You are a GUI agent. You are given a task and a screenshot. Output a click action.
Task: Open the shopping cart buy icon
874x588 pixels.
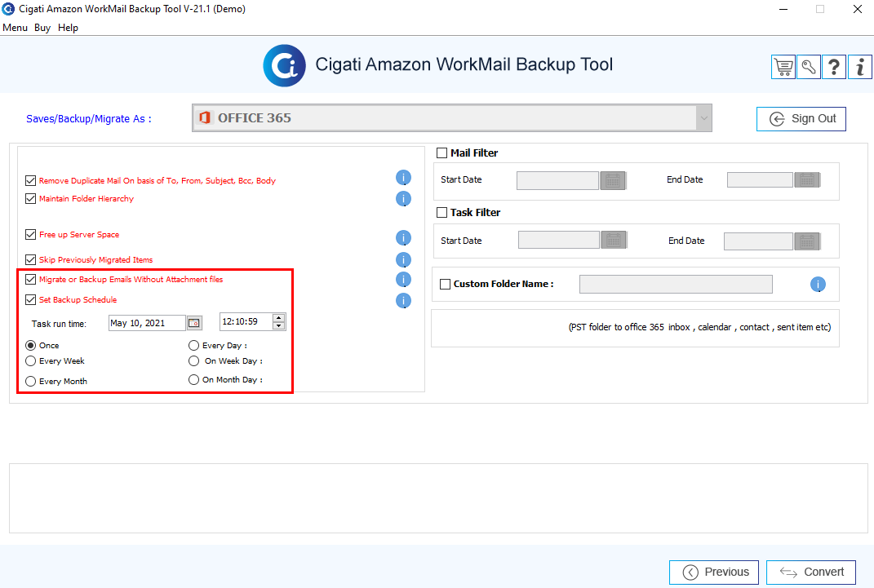click(783, 67)
